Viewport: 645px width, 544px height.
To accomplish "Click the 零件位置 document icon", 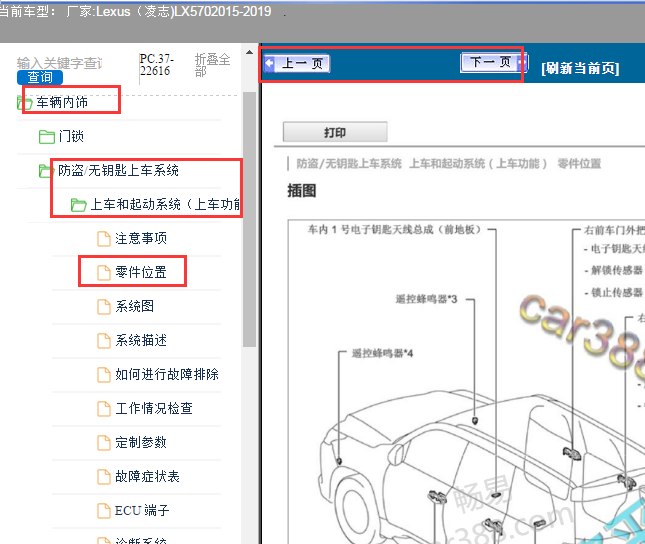I will (x=104, y=272).
